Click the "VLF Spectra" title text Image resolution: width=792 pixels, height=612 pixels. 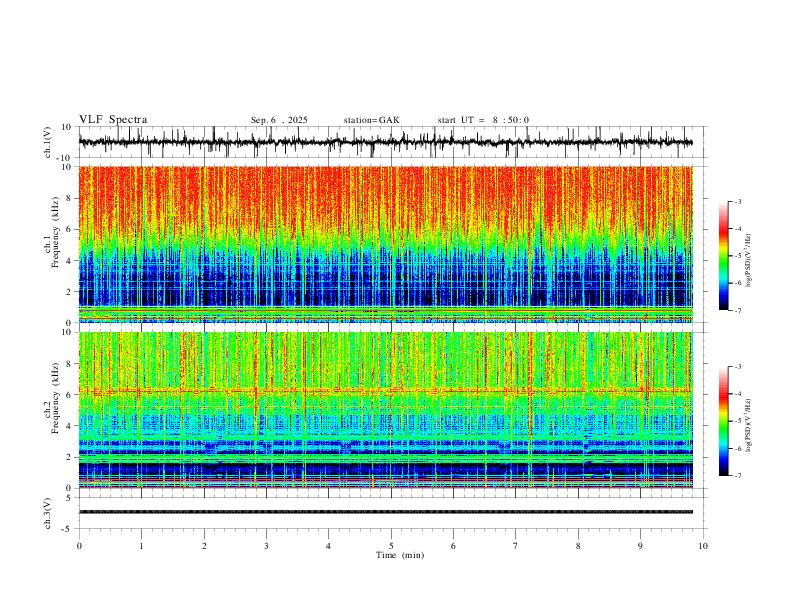pyautogui.click(x=113, y=120)
